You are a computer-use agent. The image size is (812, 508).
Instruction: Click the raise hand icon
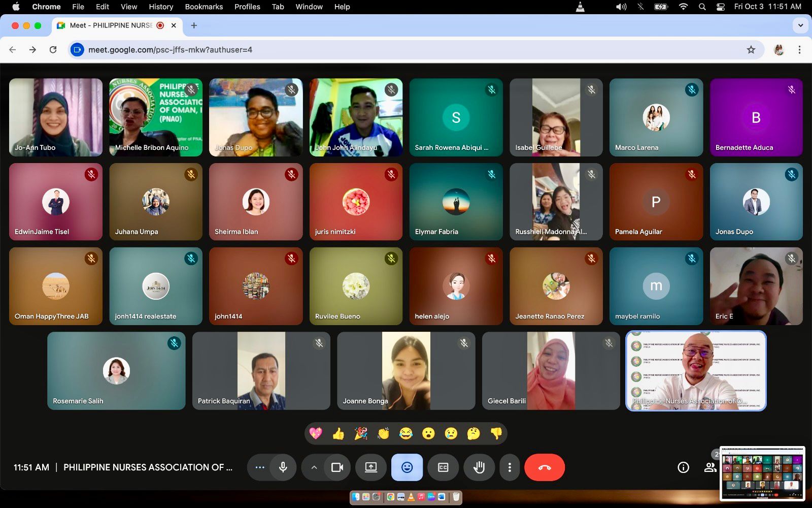(x=479, y=467)
